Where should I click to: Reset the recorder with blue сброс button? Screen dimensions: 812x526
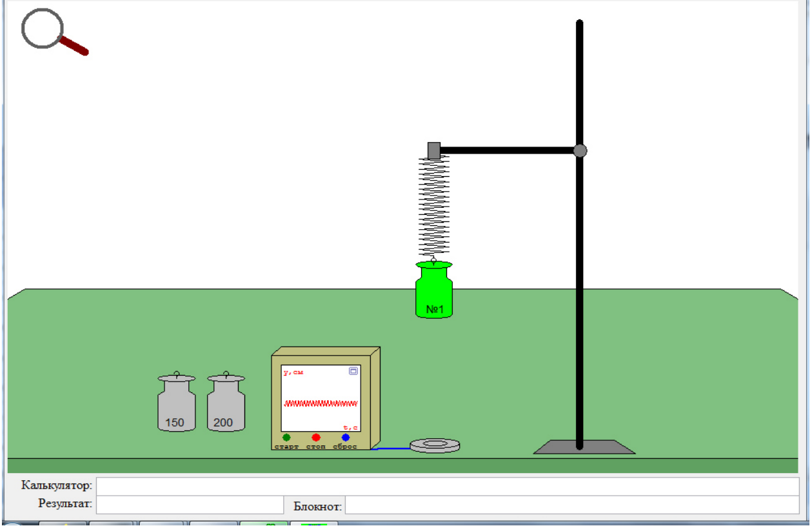coord(346,438)
